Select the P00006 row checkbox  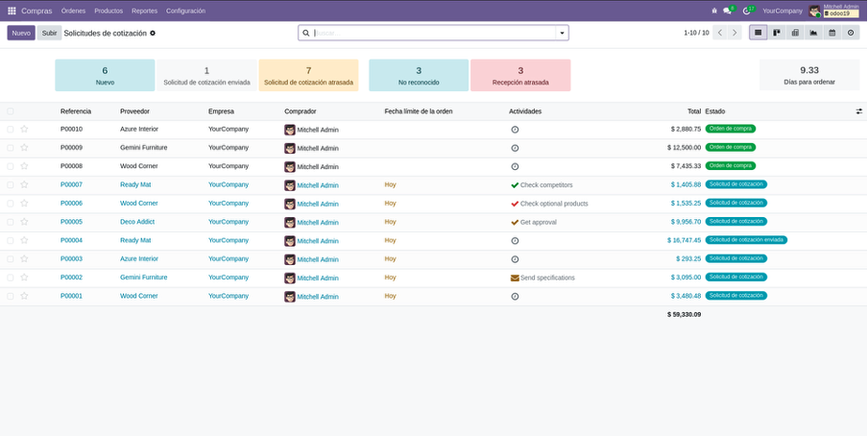click(11, 204)
